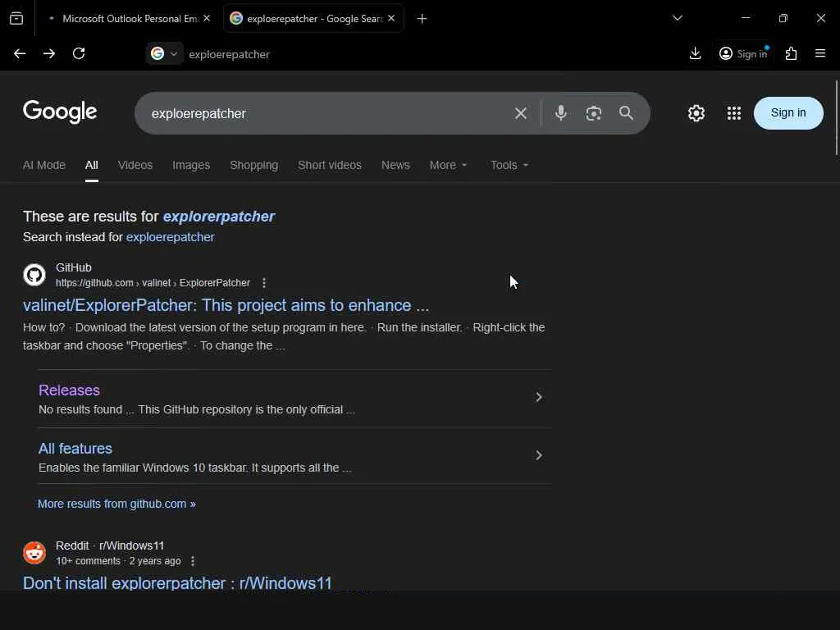Minimize the browser window
Screen dimensions: 840x630
click(x=745, y=18)
